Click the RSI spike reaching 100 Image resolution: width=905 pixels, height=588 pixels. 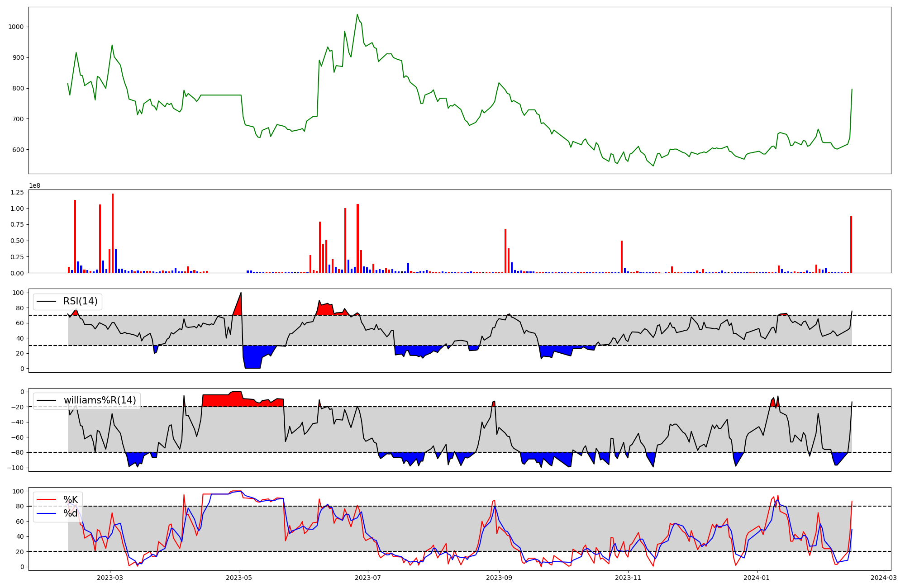point(241,293)
